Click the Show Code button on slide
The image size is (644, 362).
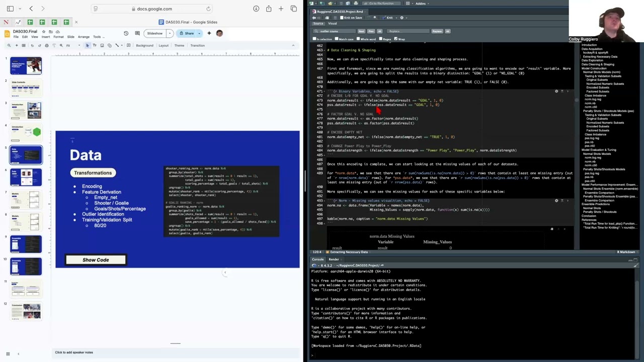tap(96, 260)
